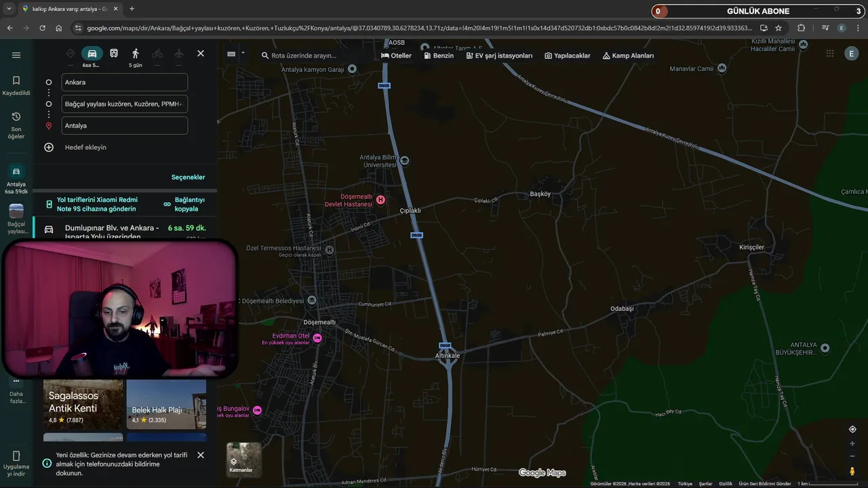Bookmark this page with star
Image resolution: width=868 pixels, height=488 pixels.
[x=778, y=28]
